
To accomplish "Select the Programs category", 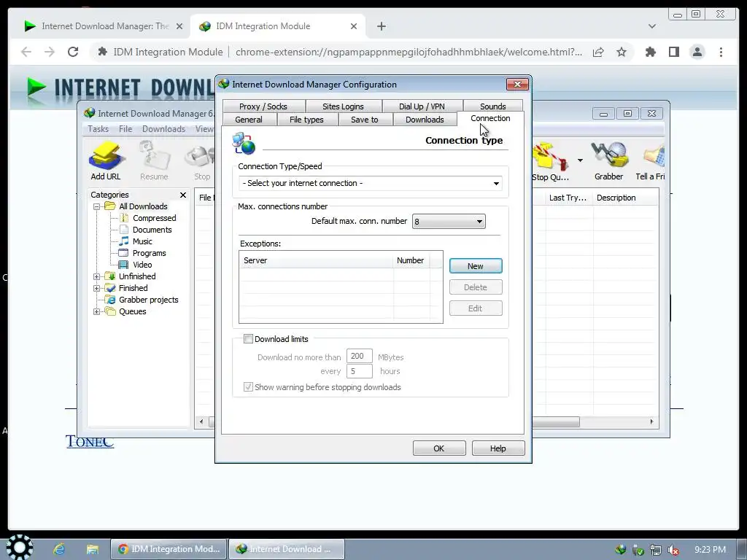I will pyautogui.click(x=149, y=253).
